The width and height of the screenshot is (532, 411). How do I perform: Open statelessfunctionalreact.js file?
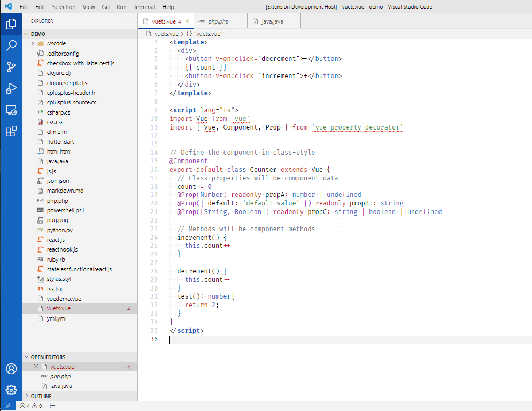[x=80, y=269]
